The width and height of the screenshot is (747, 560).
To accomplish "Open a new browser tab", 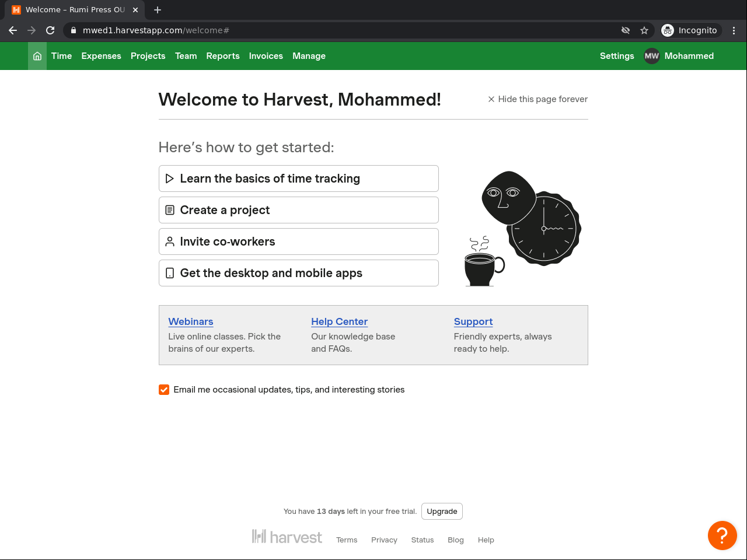I will (158, 10).
